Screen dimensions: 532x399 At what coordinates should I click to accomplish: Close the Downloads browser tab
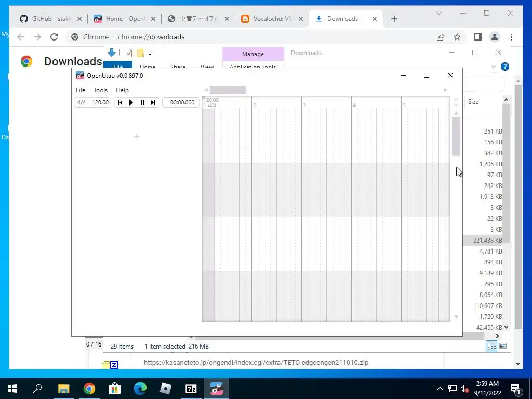click(375, 19)
